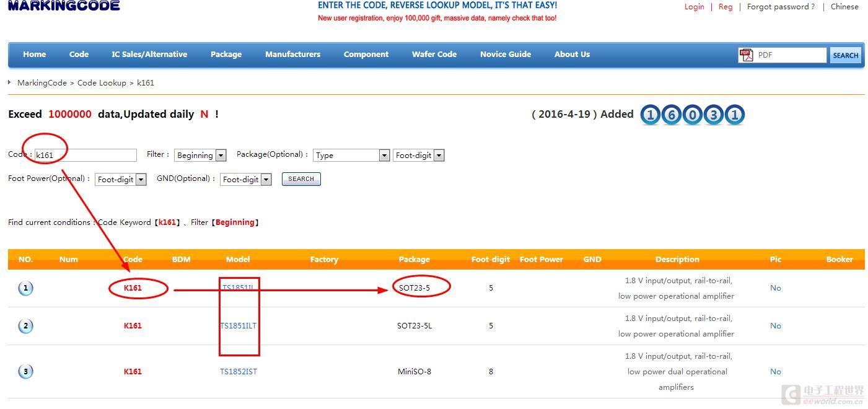Open the Package Foot-digit dropdown
Screen dimensions: 868x409
419,156
